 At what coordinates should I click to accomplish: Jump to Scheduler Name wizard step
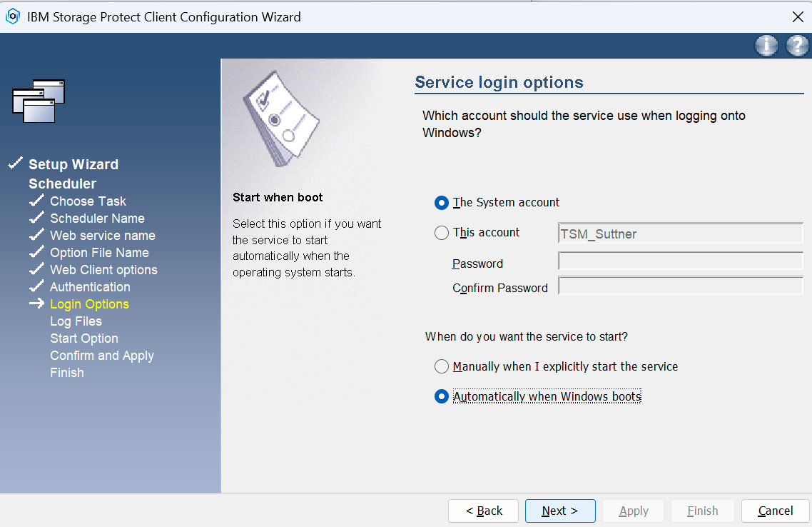point(97,219)
